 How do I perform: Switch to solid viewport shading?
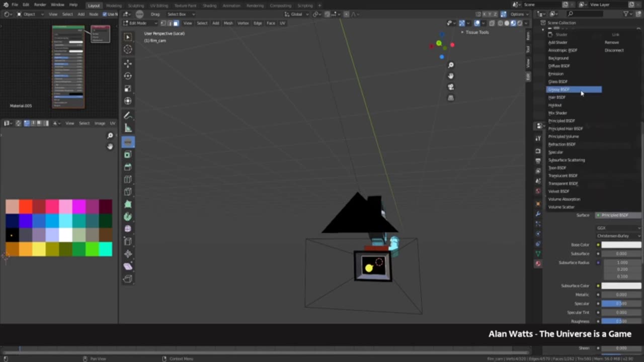[x=507, y=23]
